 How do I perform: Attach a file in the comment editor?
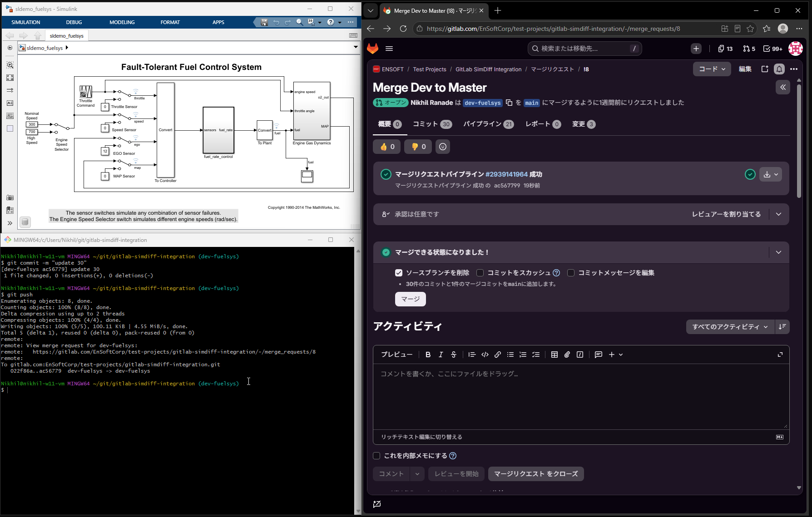click(567, 355)
